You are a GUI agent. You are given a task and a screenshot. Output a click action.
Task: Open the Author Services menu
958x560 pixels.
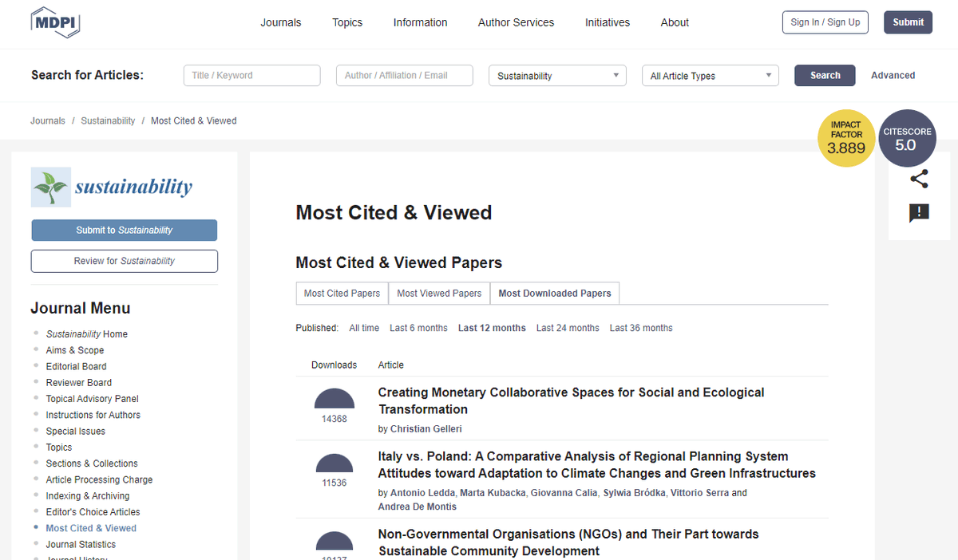[516, 22]
